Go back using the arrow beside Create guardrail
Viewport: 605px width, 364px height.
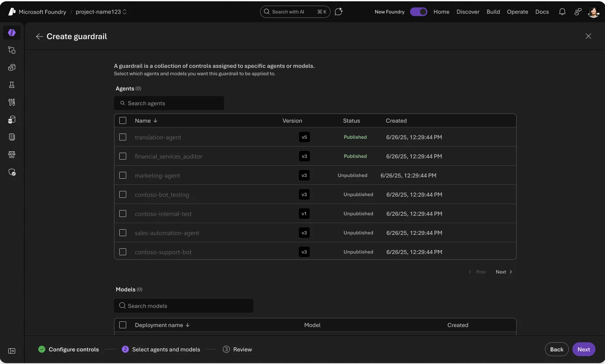point(39,37)
